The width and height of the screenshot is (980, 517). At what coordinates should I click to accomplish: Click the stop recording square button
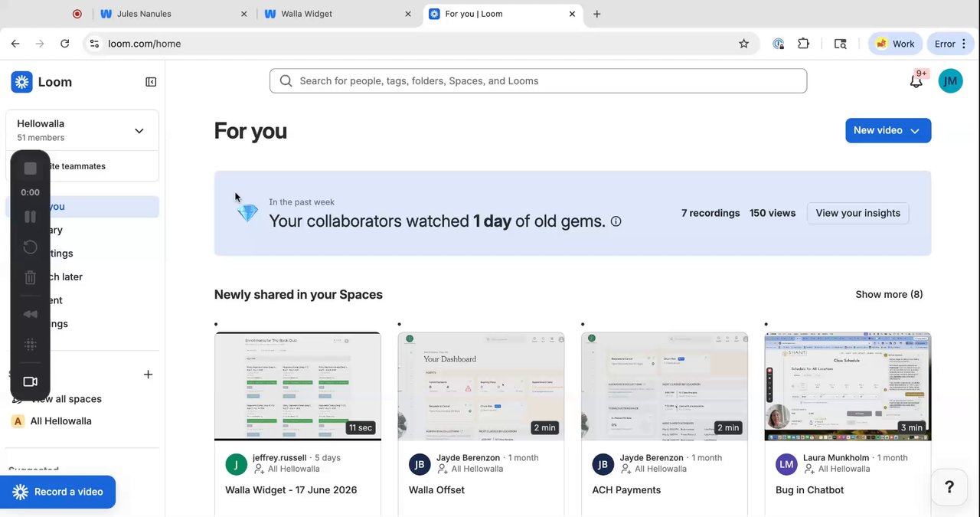31,169
